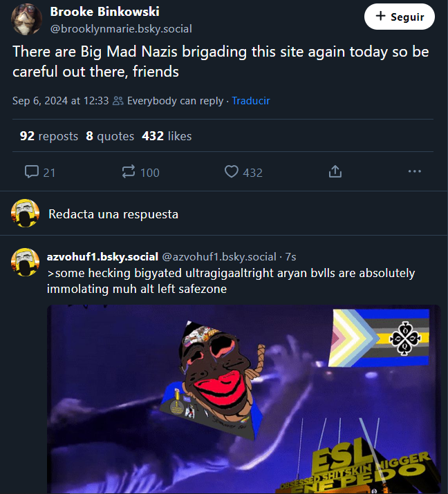This screenshot has height=494, width=448.
Task: Like the post with the heart icon
Action: point(232,172)
